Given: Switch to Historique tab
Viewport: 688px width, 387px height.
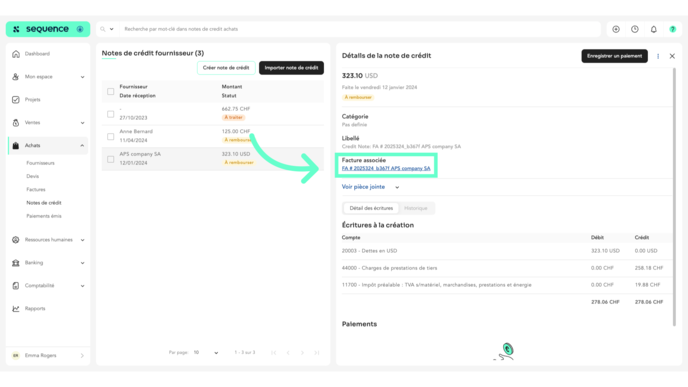Looking at the screenshot, I should [416, 208].
